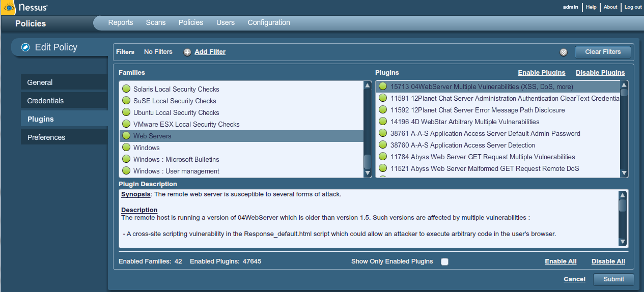Screen dimensions: 644x292
Task: Click the Plugin Description scrollbar thumb
Action: click(622, 205)
